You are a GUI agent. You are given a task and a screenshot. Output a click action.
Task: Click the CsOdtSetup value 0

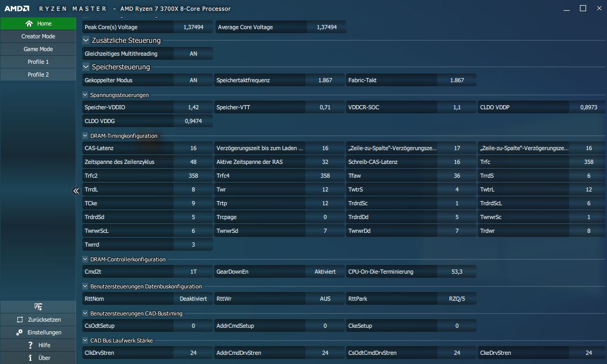(193, 326)
